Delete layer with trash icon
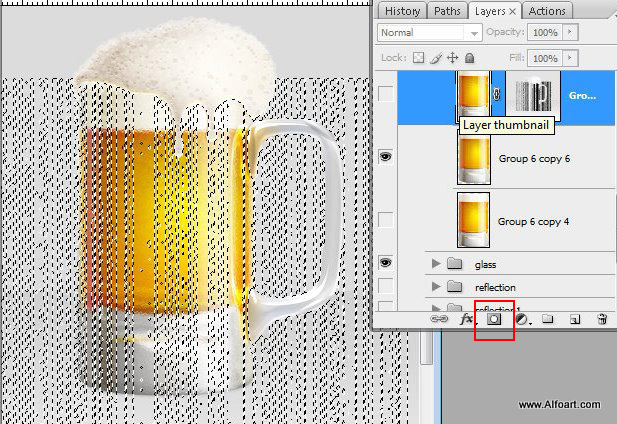 click(x=602, y=319)
